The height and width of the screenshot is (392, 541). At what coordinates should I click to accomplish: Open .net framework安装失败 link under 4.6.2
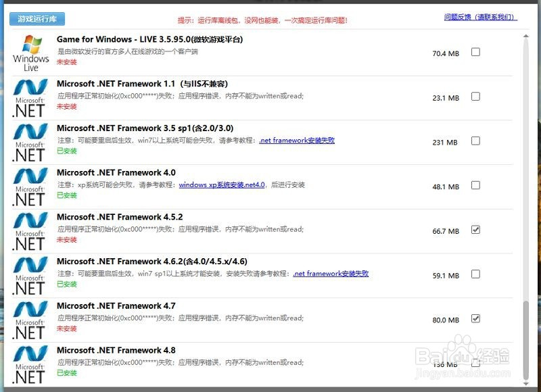[331, 274]
